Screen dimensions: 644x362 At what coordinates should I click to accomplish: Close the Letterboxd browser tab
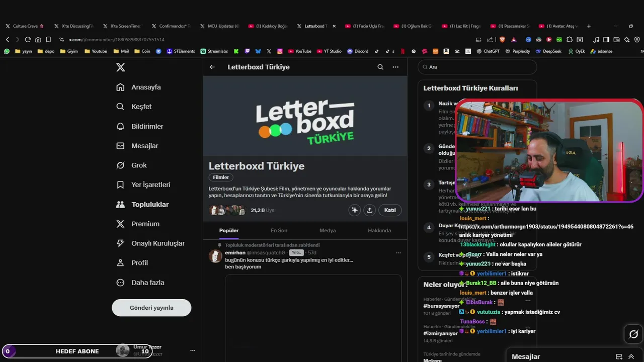point(334,26)
